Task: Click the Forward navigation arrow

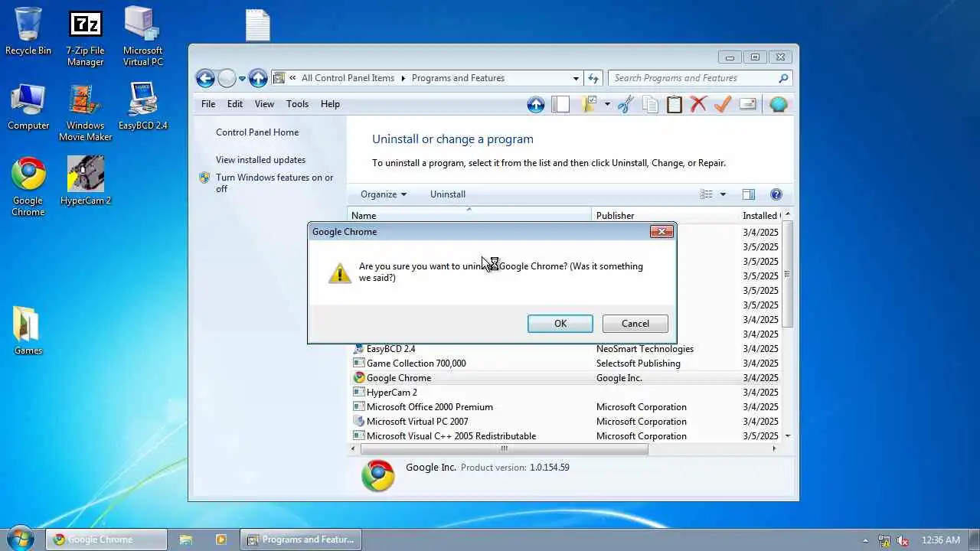Action: tap(227, 78)
